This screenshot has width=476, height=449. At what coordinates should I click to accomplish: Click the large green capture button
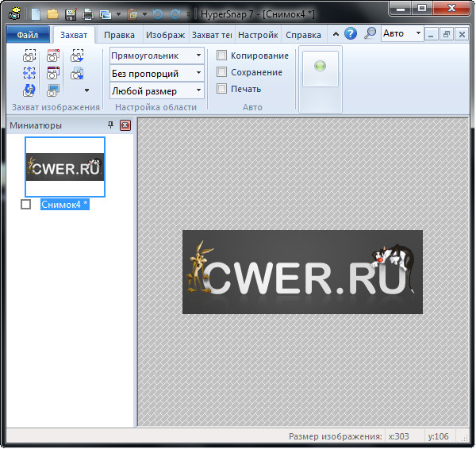(x=321, y=67)
